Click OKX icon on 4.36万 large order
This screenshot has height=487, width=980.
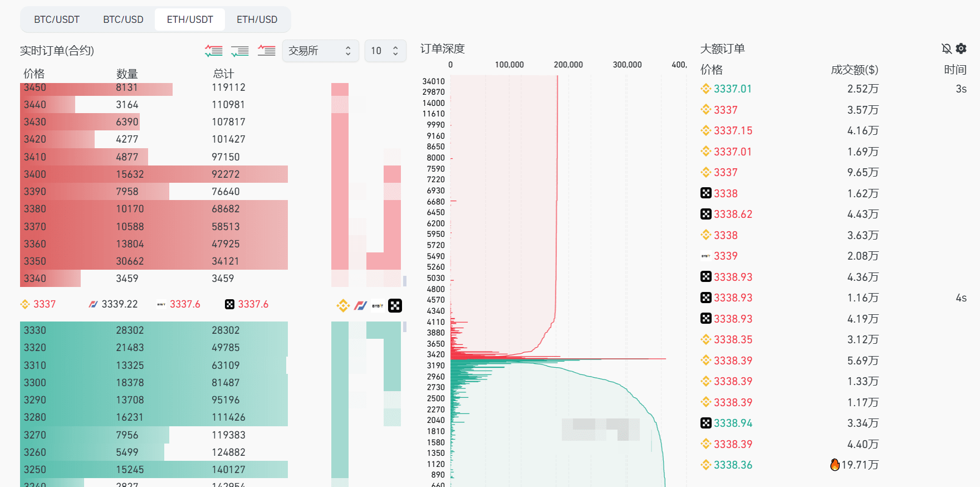pos(706,277)
